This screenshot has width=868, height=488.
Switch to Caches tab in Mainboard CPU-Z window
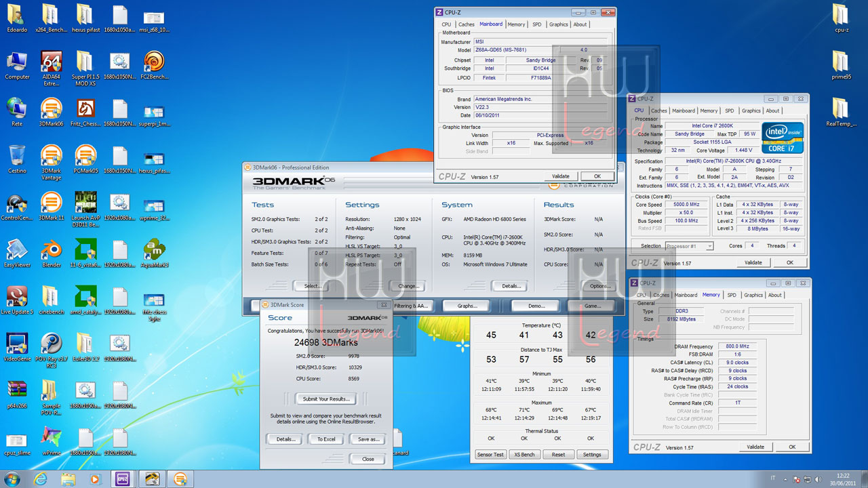tap(466, 24)
